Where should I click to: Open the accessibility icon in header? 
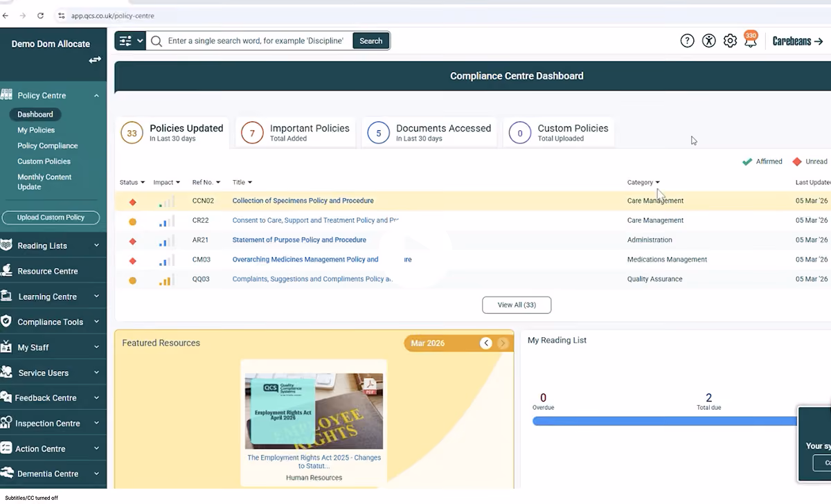point(708,41)
